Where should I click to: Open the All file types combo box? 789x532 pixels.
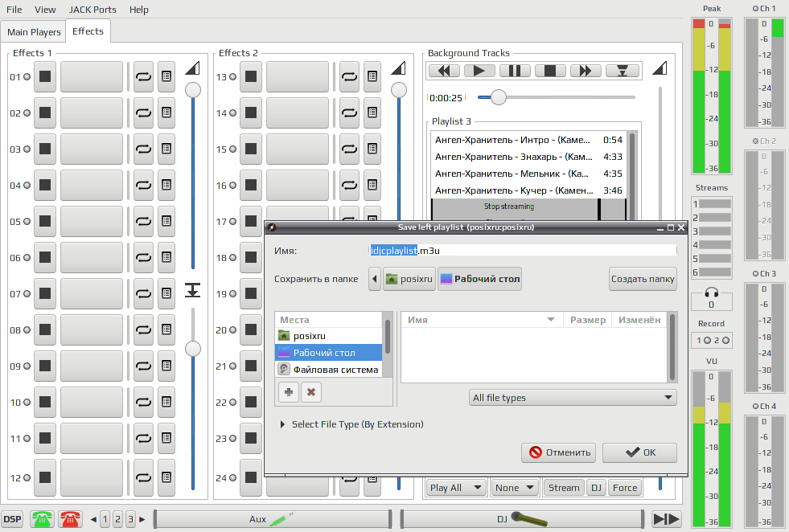coord(573,398)
